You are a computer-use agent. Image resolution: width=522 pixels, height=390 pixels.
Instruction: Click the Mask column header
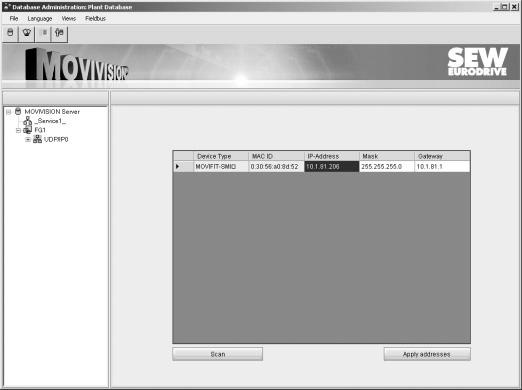click(x=387, y=156)
